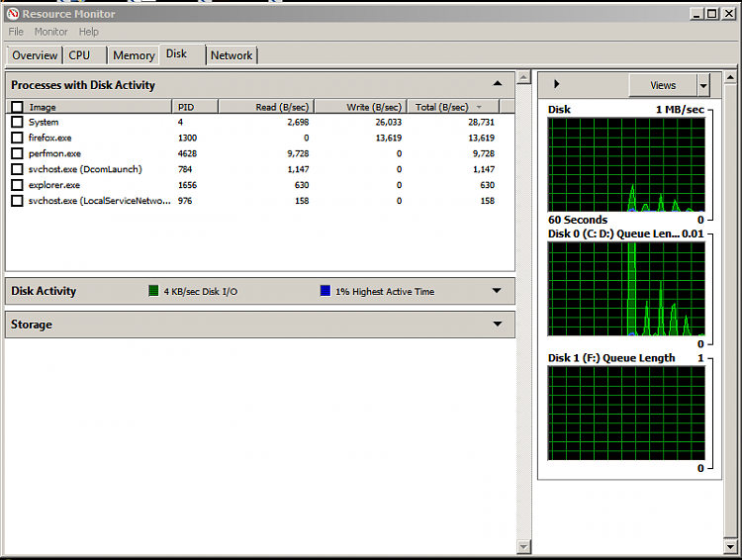Select svchost.exe (LocalServiceNetwo... name
Viewport: 742px width, 560px height.
coord(99,201)
